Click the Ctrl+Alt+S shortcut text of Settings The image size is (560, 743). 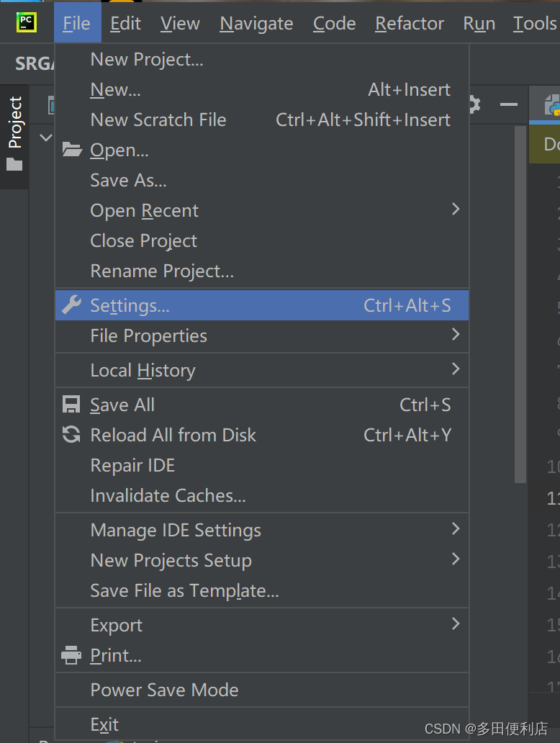[407, 306]
